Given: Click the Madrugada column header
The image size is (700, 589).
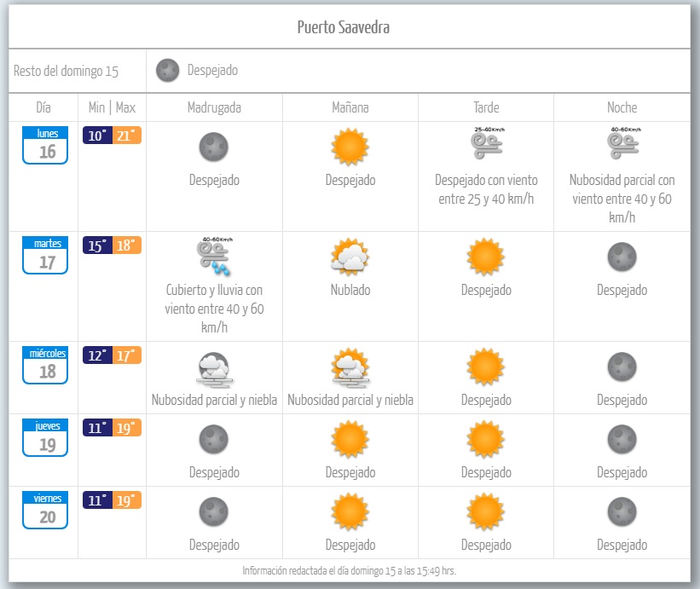Looking at the screenshot, I should click(x=214, y=107).
